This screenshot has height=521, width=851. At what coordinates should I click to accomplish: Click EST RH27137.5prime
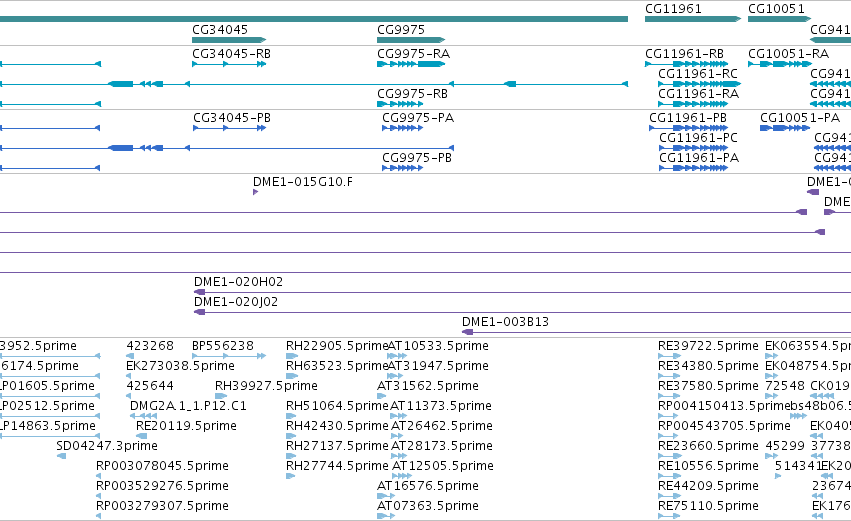point(337,446)
